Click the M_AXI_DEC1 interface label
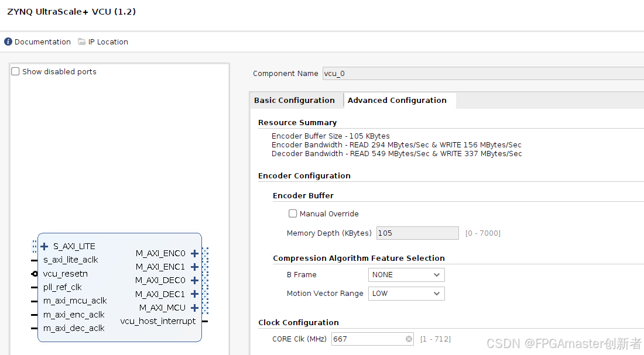 160,294
